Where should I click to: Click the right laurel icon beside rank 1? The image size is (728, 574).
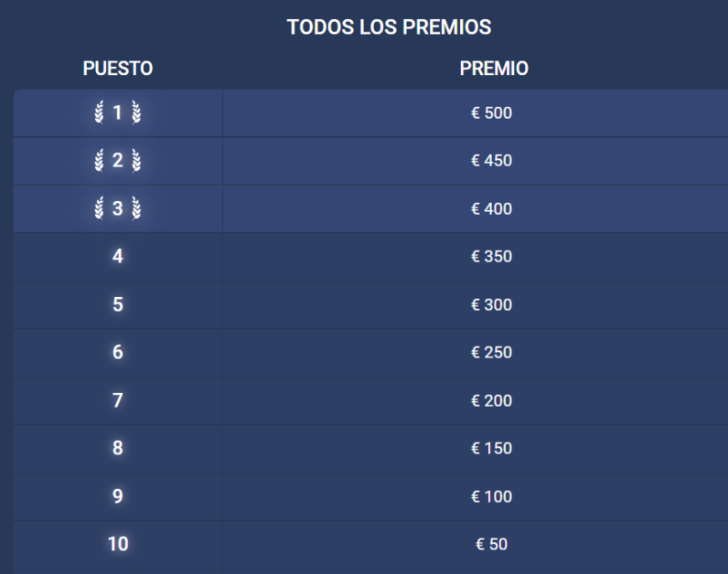tap(136, 112)
